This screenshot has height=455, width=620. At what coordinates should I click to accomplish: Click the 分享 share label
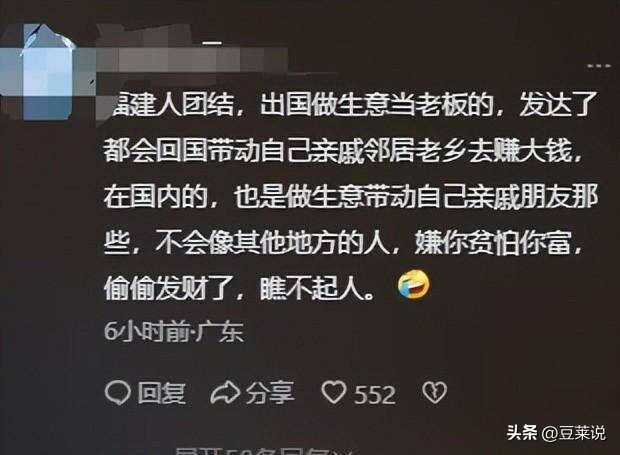(x=270, y=393)
